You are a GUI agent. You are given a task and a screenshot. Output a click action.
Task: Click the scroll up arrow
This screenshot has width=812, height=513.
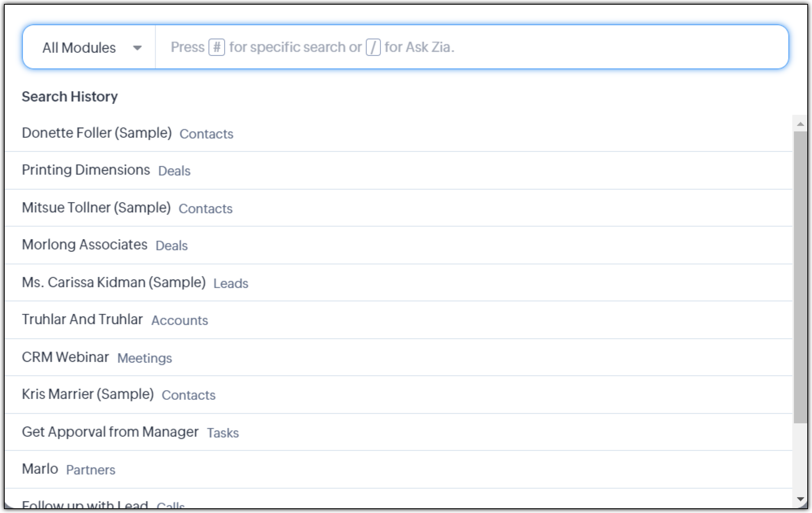coord(800,124)
